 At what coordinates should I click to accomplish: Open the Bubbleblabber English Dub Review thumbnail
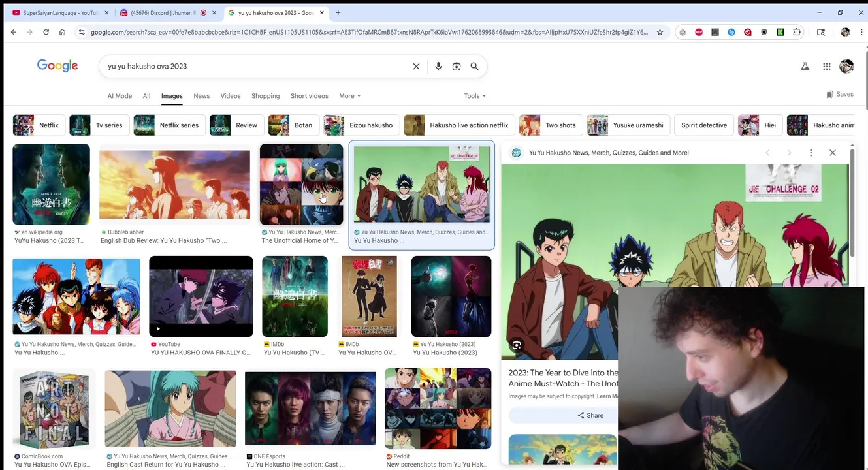[x=174, y=185]
